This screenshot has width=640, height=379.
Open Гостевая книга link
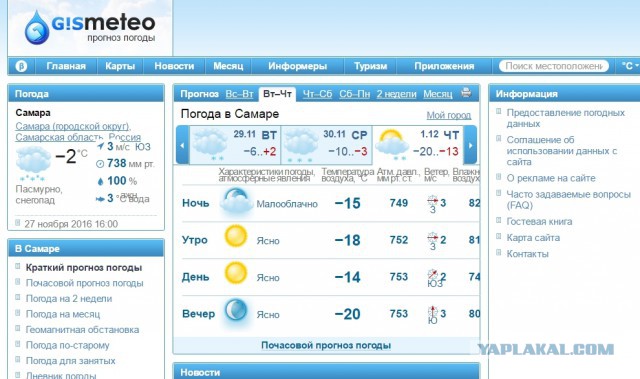pos(539,222)
